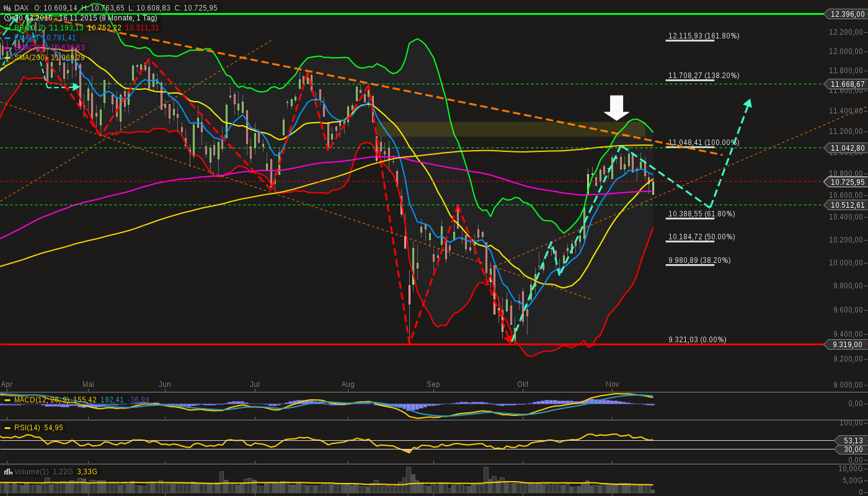Click the clock icon beside the date range

click(x=7, y=18)
